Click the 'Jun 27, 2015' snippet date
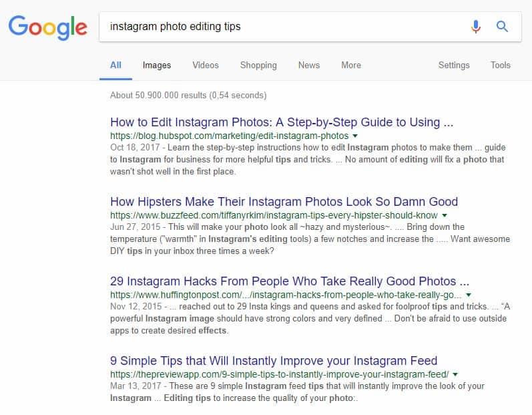532x415 pixels. [135, 227]
